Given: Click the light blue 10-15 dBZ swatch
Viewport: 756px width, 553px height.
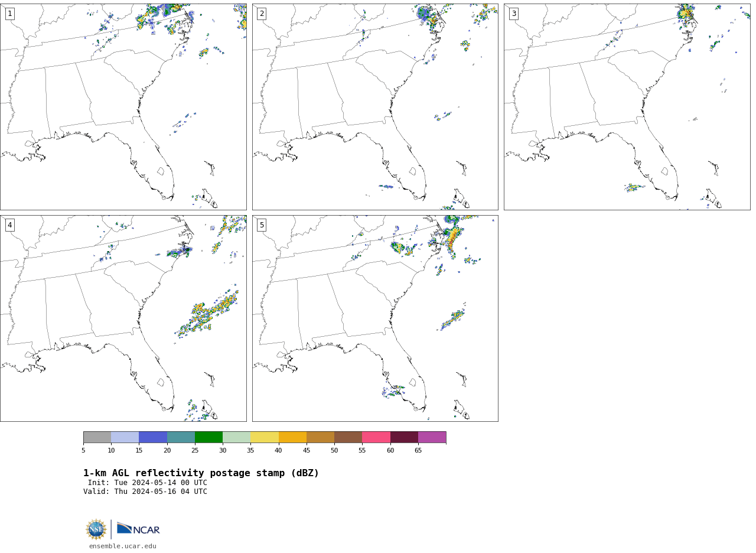Looking at the screenshot, I should click(125, 437).
